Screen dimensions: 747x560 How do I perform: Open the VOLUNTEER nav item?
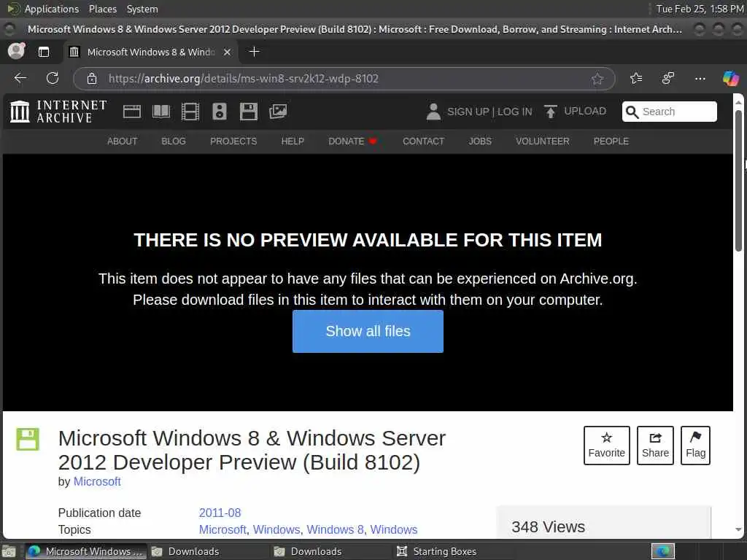point(542,141)
